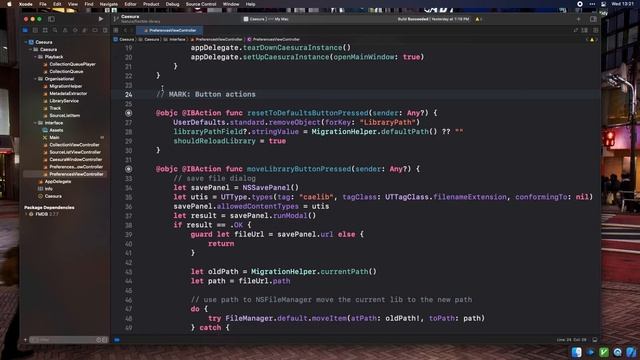Click the add file plus at navigator bottom
Viewport: 640px width, 360px height.
tap(25, 340)
